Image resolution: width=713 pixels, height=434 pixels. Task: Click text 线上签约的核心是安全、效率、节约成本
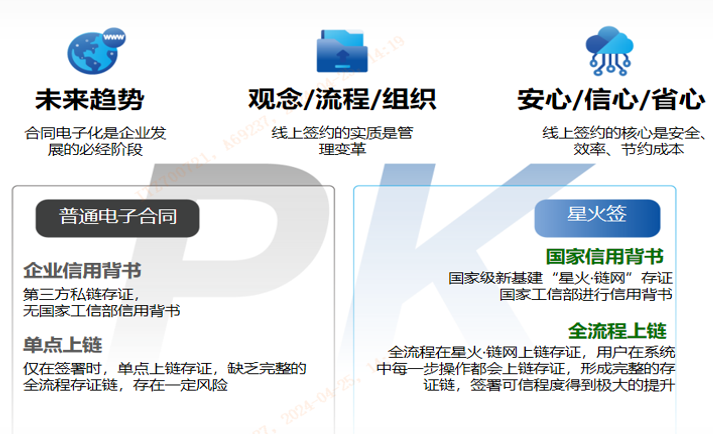(x=624, y=141)
